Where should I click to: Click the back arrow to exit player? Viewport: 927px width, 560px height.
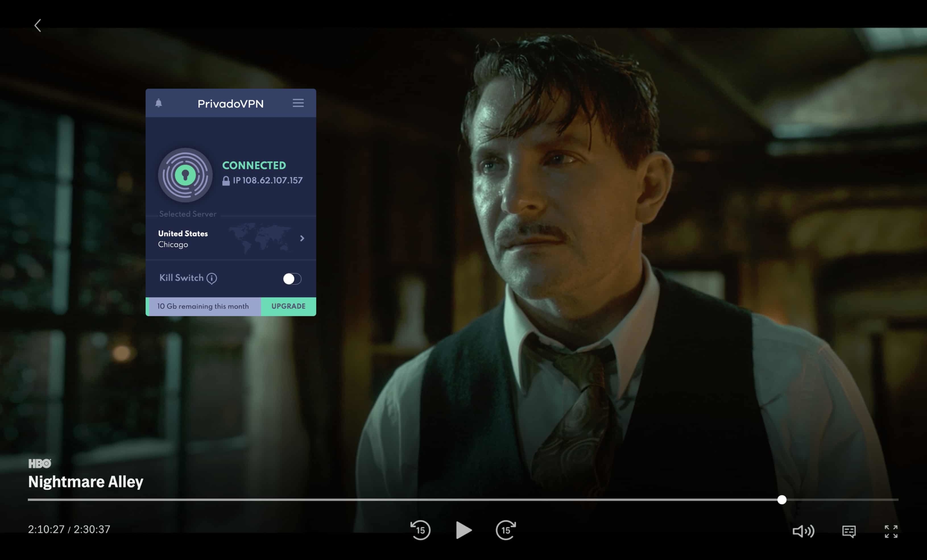tap(38, 25)
